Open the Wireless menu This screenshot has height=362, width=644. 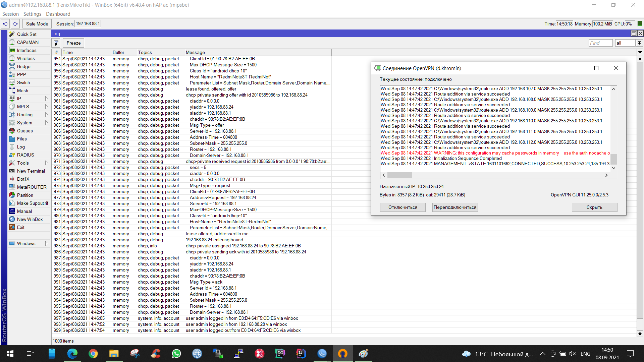tap(26, 58)
